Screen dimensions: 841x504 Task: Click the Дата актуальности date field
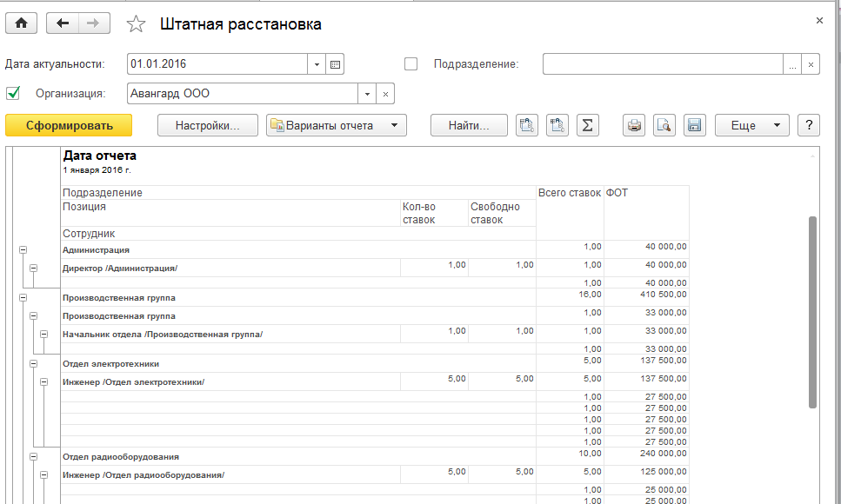point(217,64)
